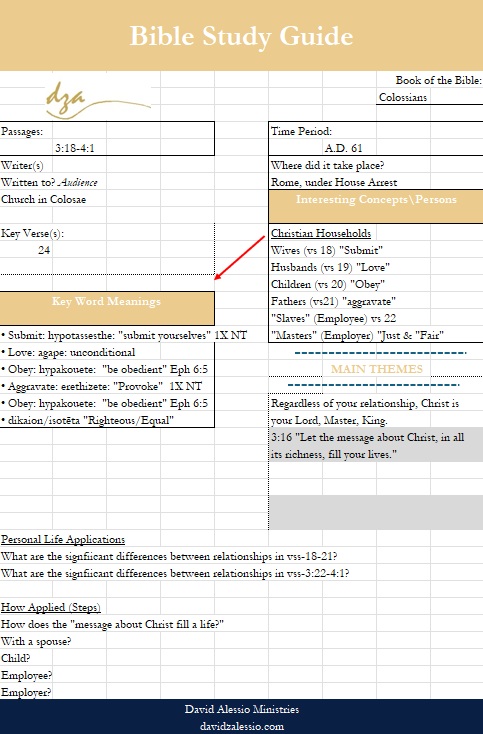Click the 'Key Verse(s):' label
The image size is (483, 734).
pos(32,234)
